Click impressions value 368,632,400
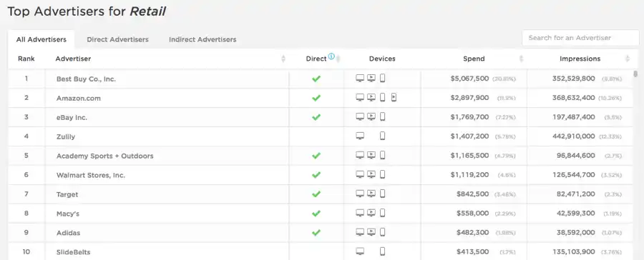Screen dimensions: 644x260 click(573, 98)
